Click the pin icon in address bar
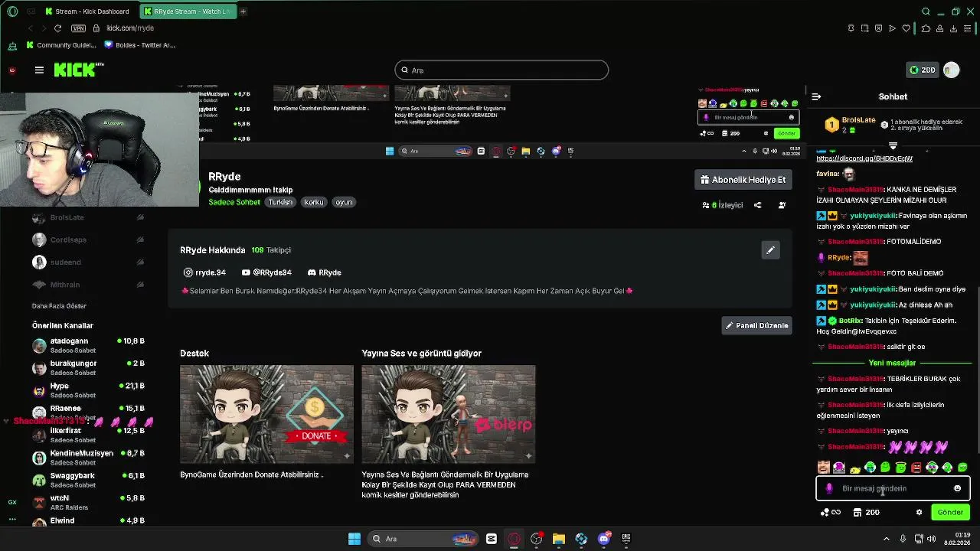 pyautogui.click(x=851, y=28)
